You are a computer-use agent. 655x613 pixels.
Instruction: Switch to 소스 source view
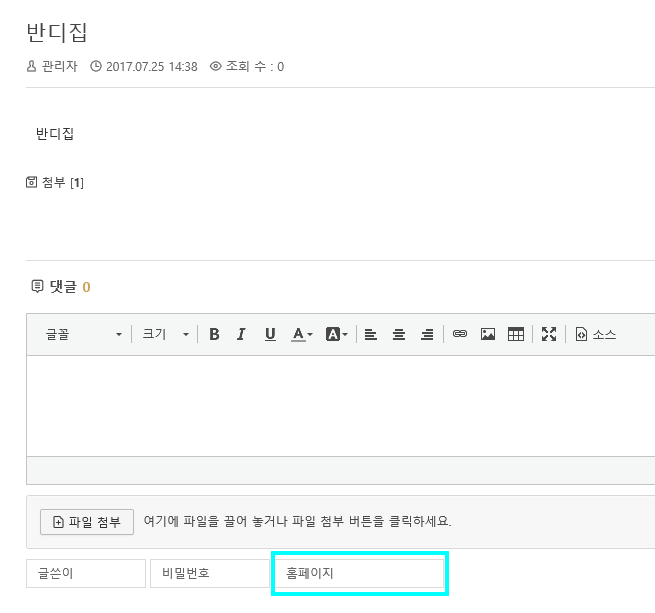coord(596,335)
